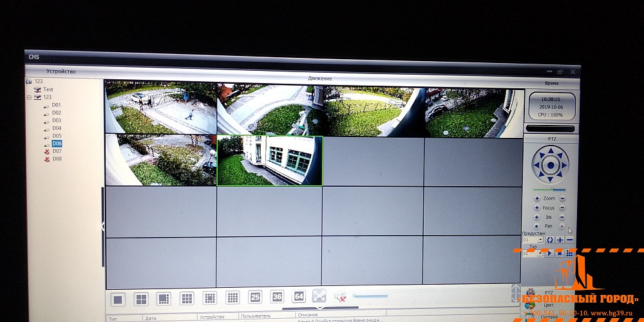Select the fifth camera view with parked car
Viewport: 644px width, 322px height.
tap(161, 160)
